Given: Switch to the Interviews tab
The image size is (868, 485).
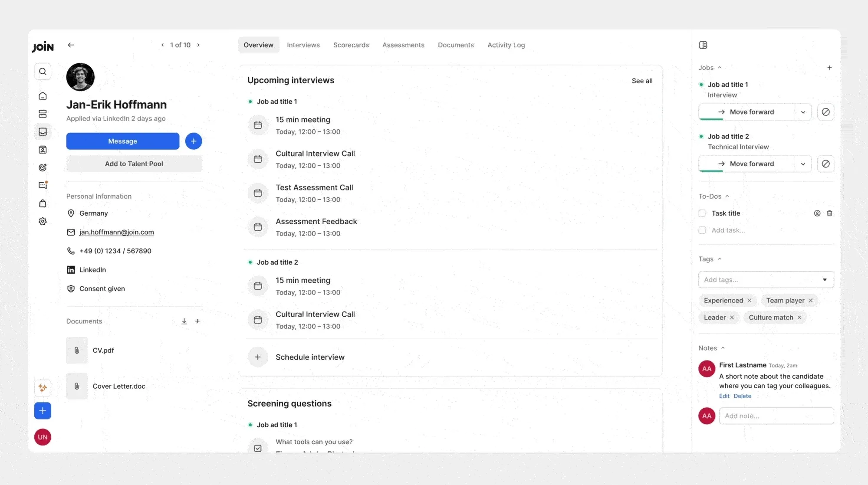Looking at the screenshot, I should click(x=303, y=45).
